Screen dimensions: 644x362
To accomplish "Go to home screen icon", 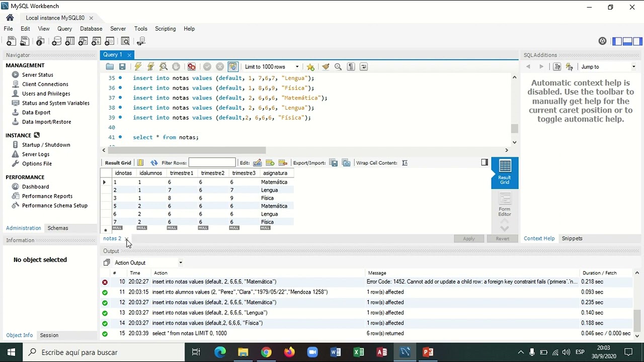I will pyautogui.click(x=10, y=18).
